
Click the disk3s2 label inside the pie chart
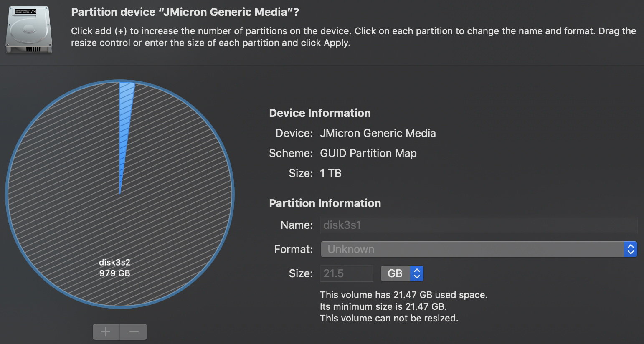click(114, 262)
